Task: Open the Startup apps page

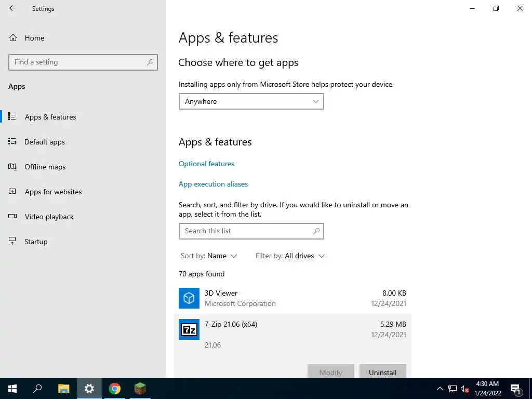Action: [83, 242]
